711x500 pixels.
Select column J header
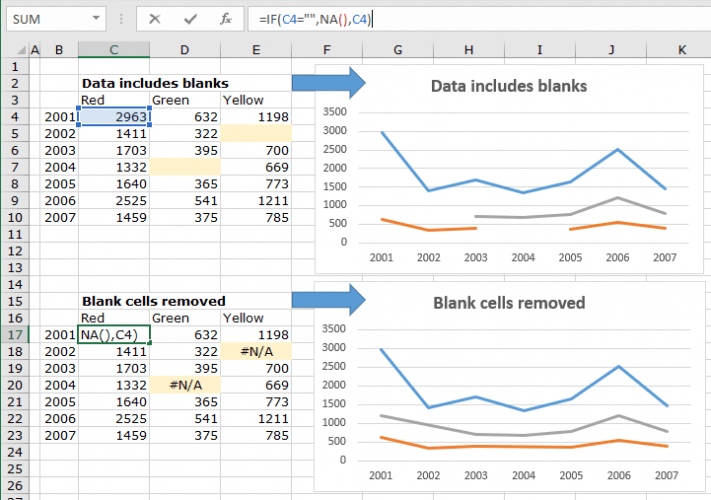pyautogui.click(x=611, y=49)
